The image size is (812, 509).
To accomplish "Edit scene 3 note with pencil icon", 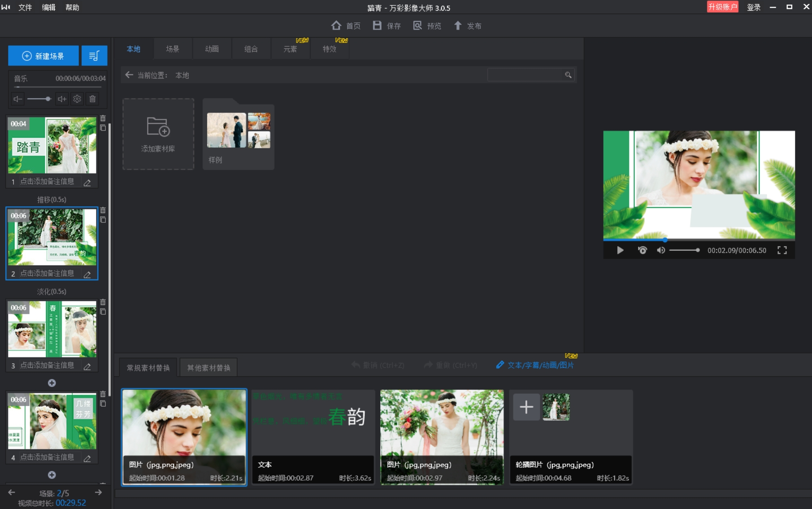I will (87, 366).
